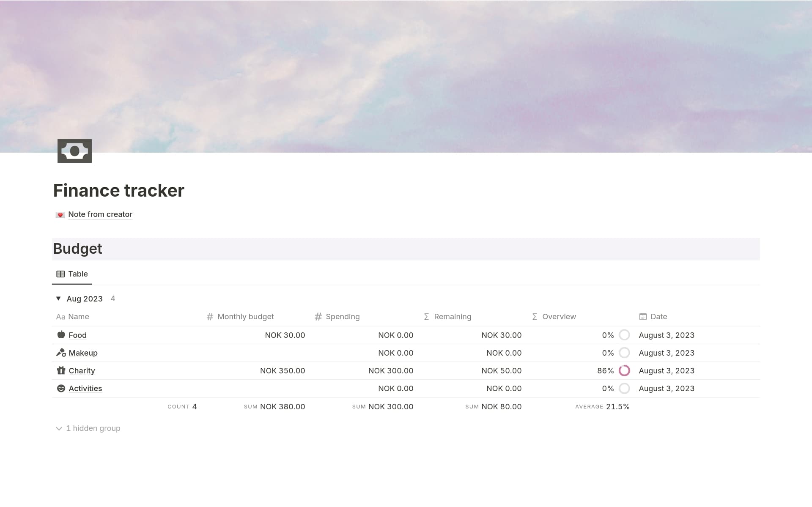Open the Charity page link

coord(82,370)
